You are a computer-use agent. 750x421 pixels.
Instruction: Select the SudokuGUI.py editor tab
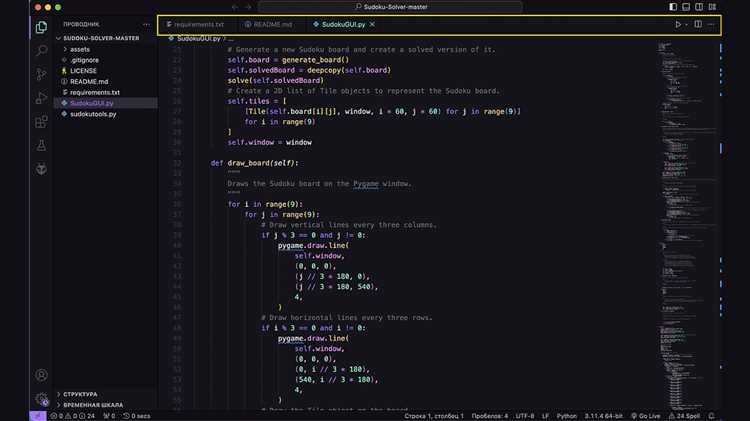pos(343,24)
